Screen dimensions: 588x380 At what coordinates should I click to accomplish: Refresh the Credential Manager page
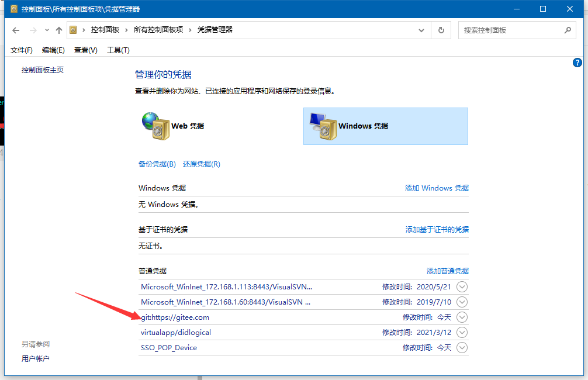(x=441, y=30)
